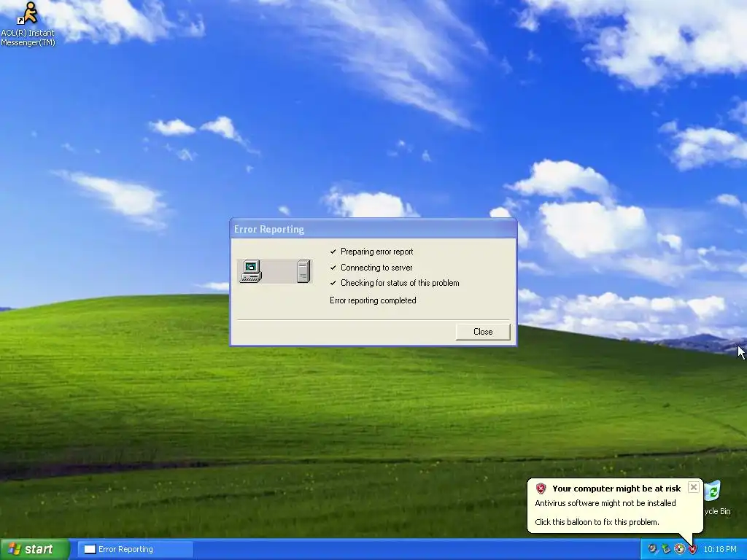Click 'Error reporting completed' text
This screenshot has width=747, height=560.
coord(373,300)
